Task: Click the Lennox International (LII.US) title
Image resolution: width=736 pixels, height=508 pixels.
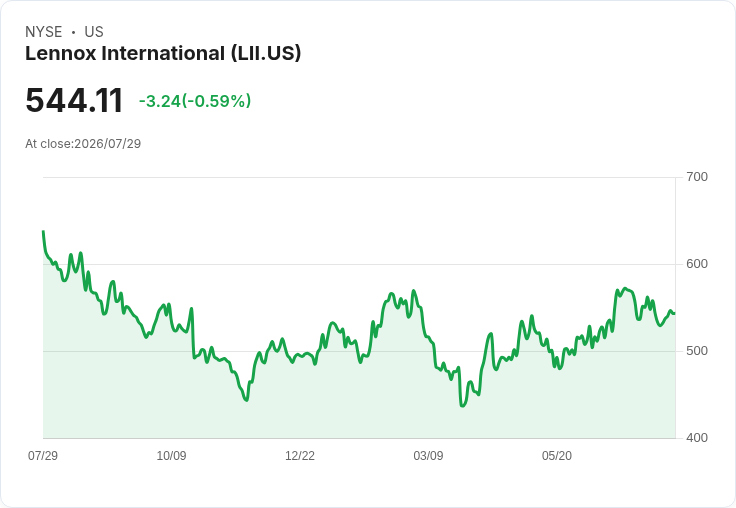Action: [163, 53]
